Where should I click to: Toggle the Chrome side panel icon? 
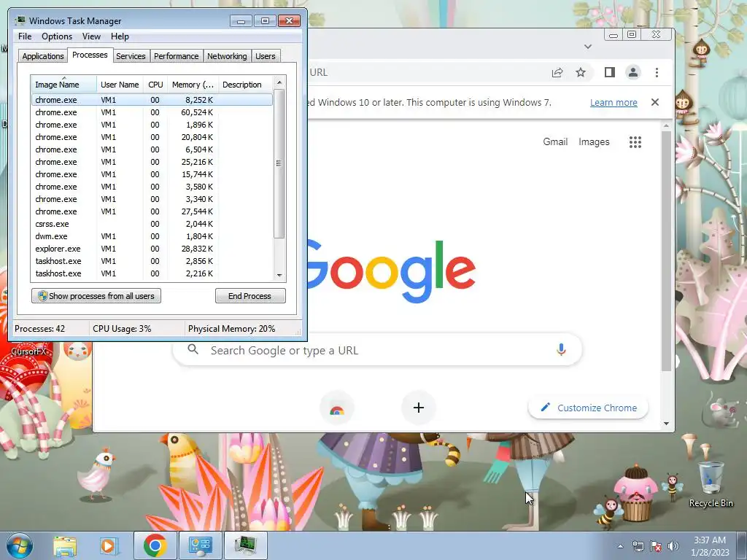pos(609,72)
